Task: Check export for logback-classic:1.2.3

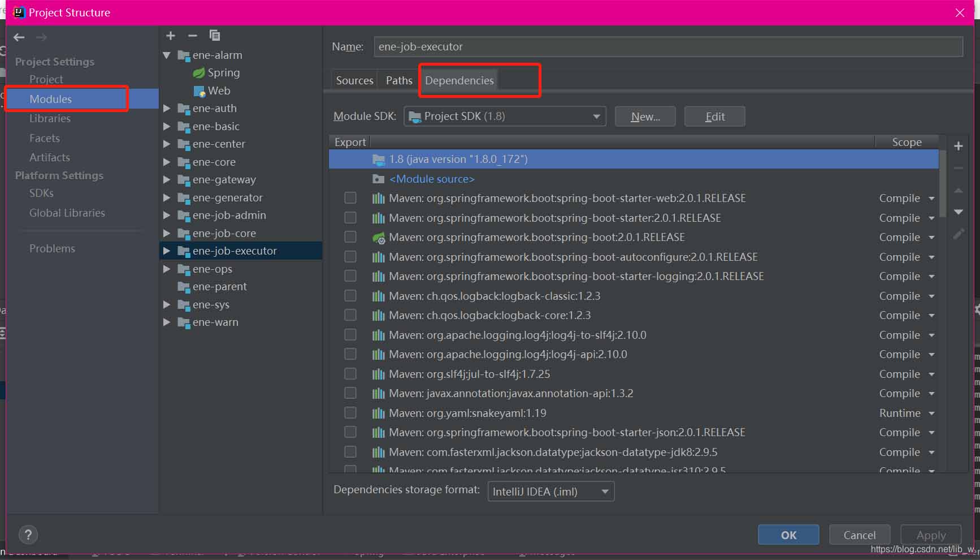Action: pos(350,296)
